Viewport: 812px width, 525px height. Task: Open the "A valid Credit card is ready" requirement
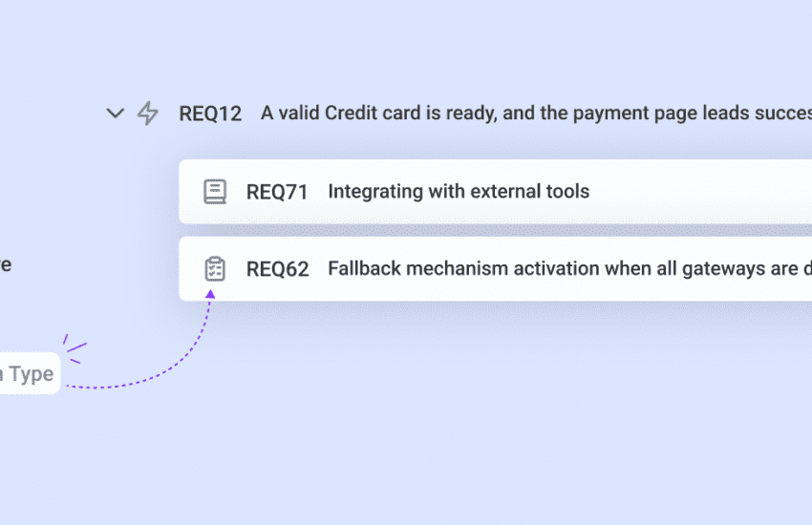[x=535, y=114]
